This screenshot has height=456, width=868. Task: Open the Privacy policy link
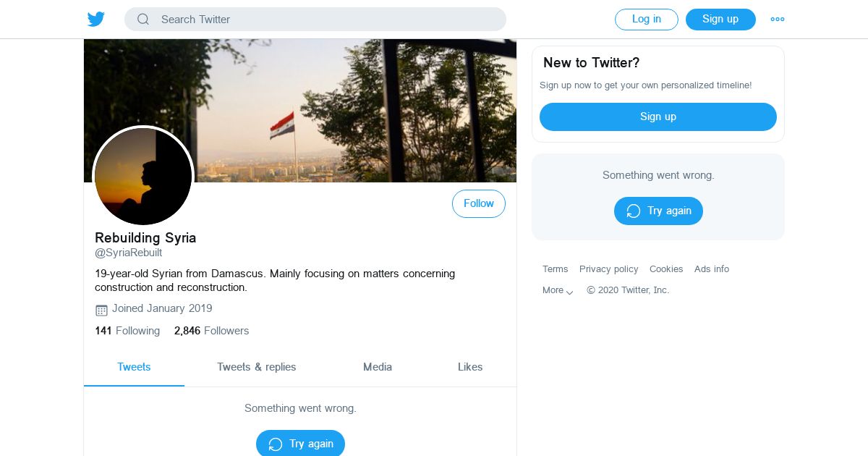(608, 269)
